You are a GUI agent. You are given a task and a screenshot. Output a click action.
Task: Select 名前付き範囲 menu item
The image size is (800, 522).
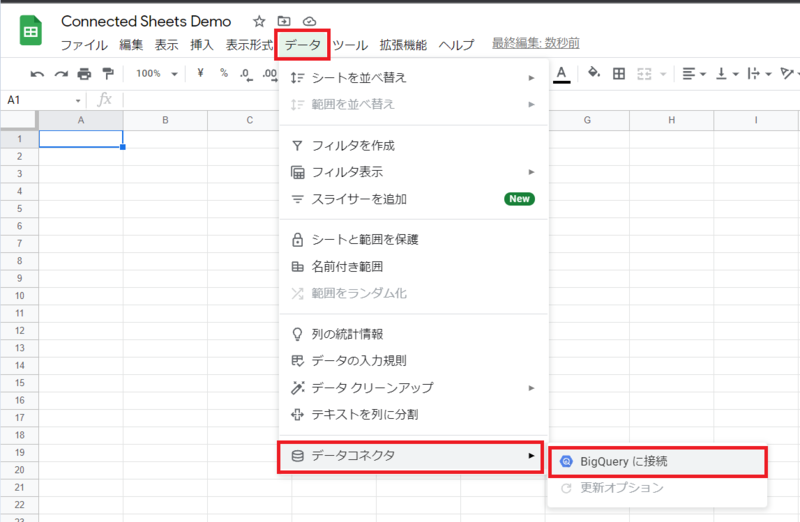(414, 266)
